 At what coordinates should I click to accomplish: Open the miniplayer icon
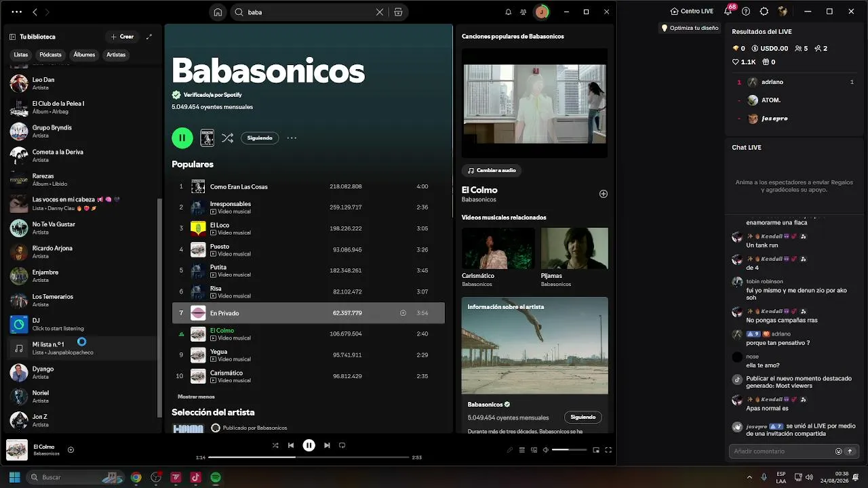click(x=596, y=450)
